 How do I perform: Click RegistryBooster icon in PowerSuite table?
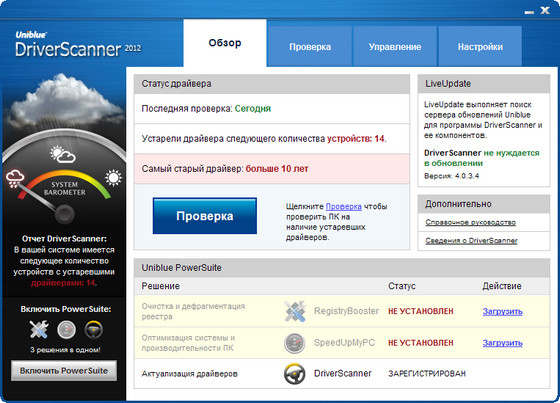coord(295,311)
